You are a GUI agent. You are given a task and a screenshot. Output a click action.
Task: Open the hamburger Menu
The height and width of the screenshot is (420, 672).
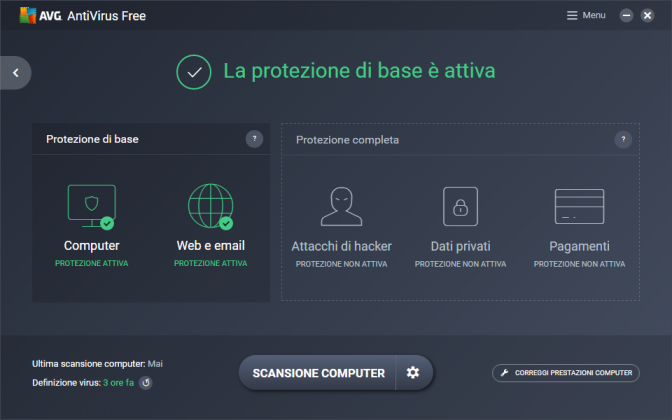586,15
